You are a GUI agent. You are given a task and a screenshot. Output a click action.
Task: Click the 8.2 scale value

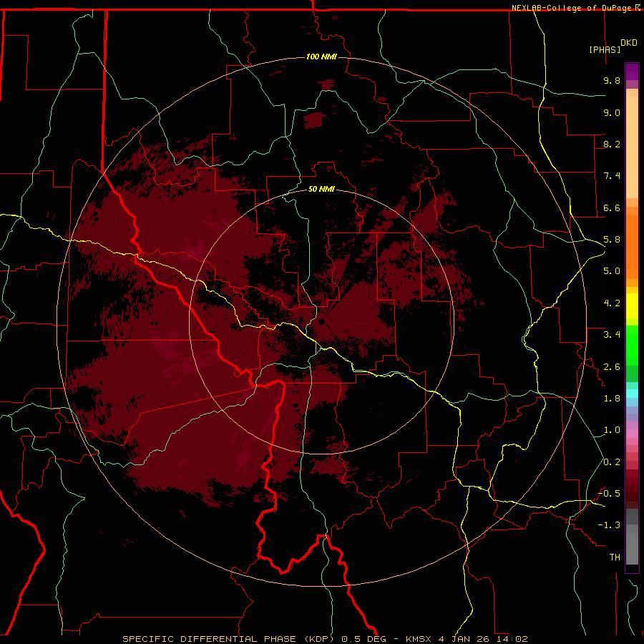click(x=612, y=144)
